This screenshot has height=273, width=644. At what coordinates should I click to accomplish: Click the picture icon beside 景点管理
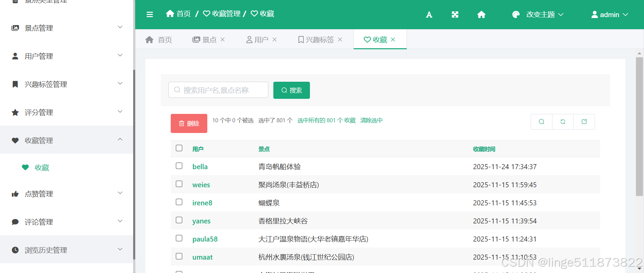pos(15,28)
